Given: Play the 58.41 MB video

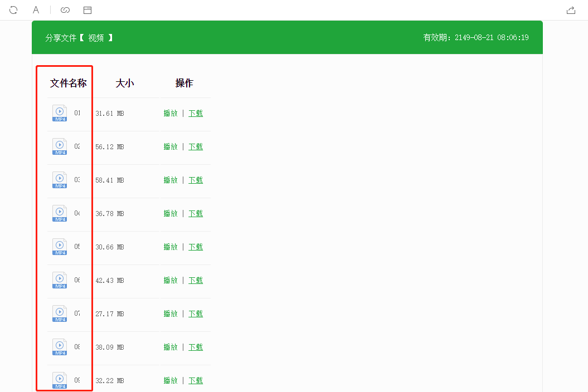Looking at the screenshot, I should pyautogui.click(x=171, y=180).
